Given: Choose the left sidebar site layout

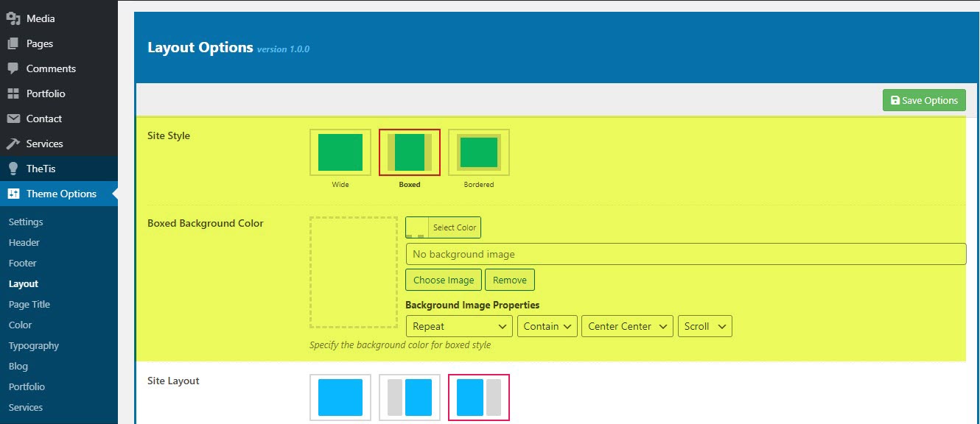Looking at the screenshot, I should pos(410,397).
